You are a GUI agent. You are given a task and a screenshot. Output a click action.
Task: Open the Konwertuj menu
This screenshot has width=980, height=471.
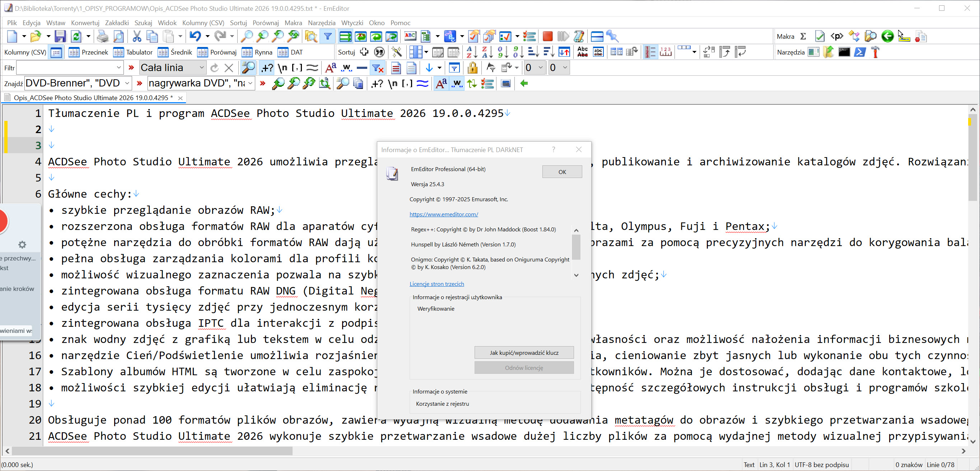[x=85, y=23]
